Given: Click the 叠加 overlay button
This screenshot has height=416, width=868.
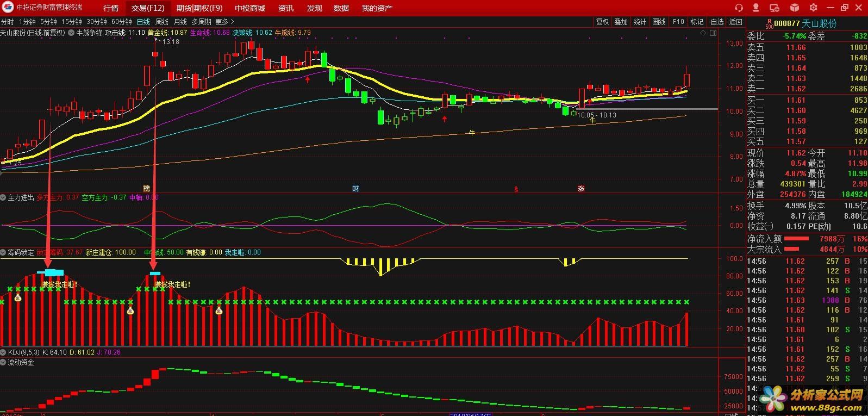Looking at the screenshot, I should click(621, 22).
